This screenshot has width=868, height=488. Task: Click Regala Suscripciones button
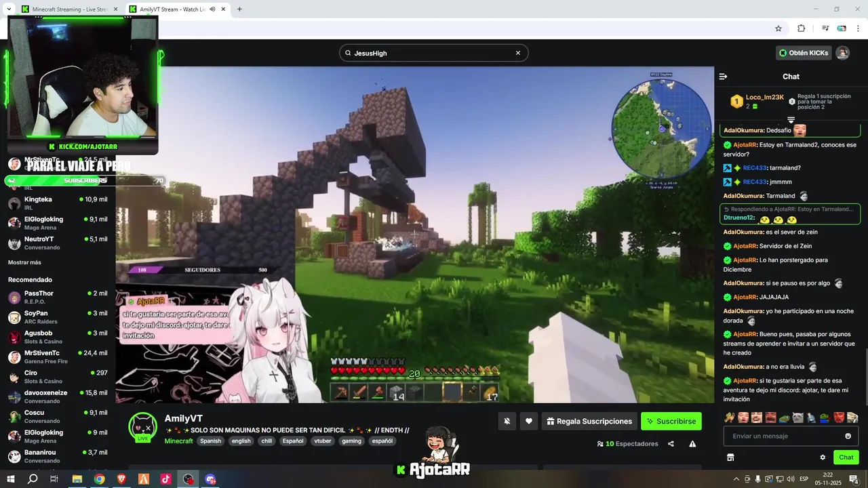coord(589,421)
